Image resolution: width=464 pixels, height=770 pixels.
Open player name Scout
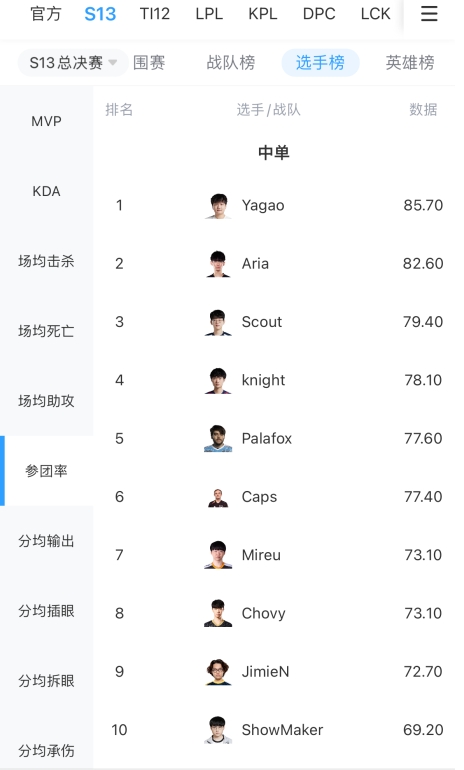click(x=262, y=322)
